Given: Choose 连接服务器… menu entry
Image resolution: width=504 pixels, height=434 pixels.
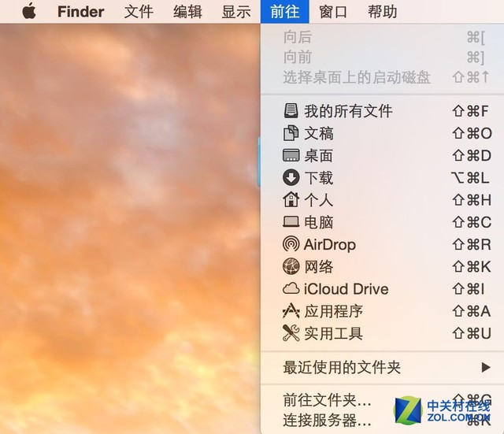Looking at the screenshot, I should coord(327,420).
